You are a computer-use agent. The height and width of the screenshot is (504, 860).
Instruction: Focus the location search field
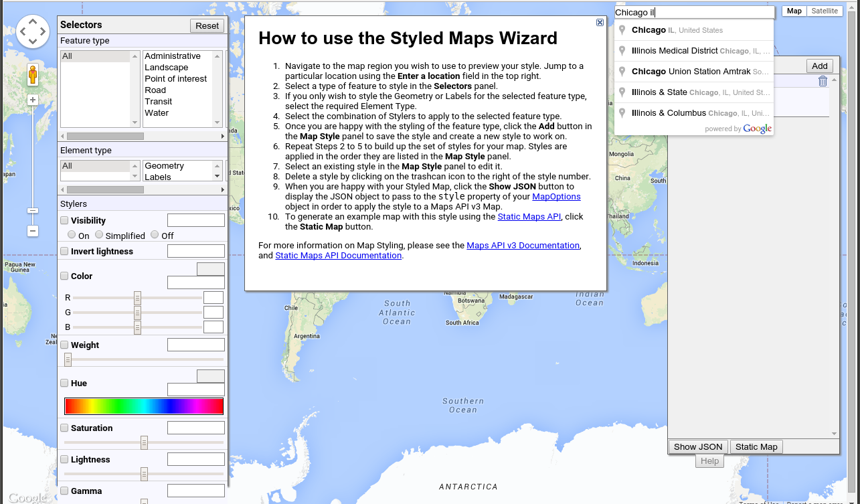point(694,12)
